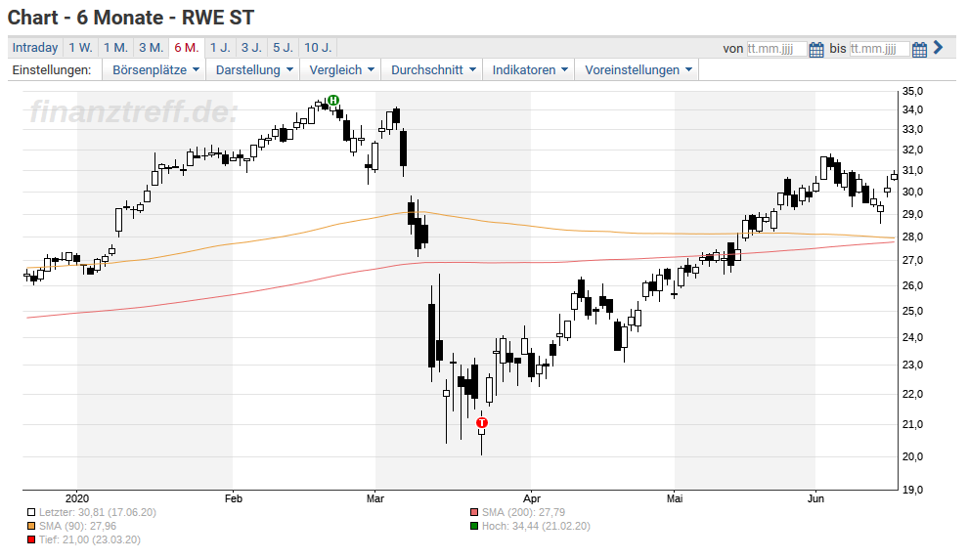Select the 6 M. timeframe tab
This screenshot has height=560, width=968.
click(187, 48)
